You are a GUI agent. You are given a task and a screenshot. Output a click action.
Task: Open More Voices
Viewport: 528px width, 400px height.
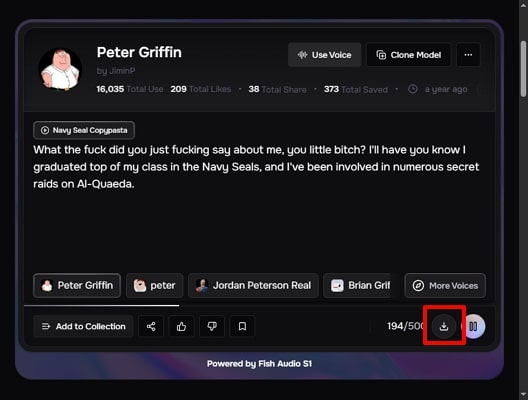coord(445,286)
